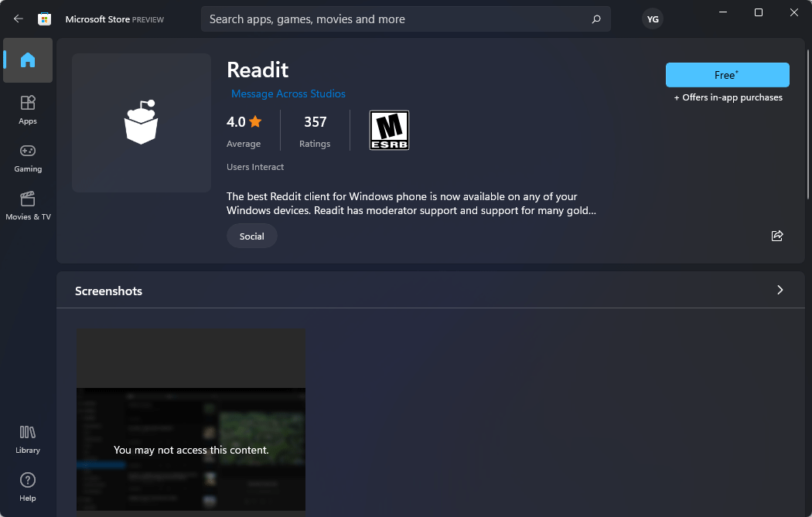The image size is (812, 517).
Task: Open Message Across Studios publisher page
Action: (288, 94)
